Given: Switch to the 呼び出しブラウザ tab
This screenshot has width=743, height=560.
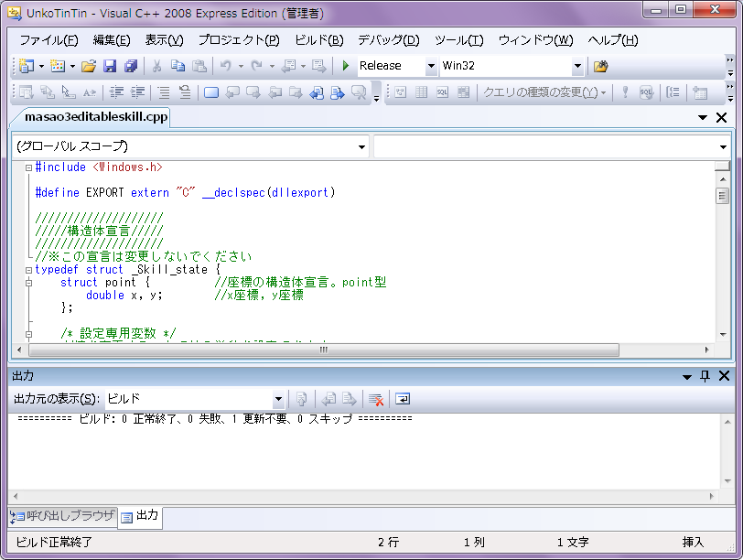Looking at the screenshot, I should point(63,516).
